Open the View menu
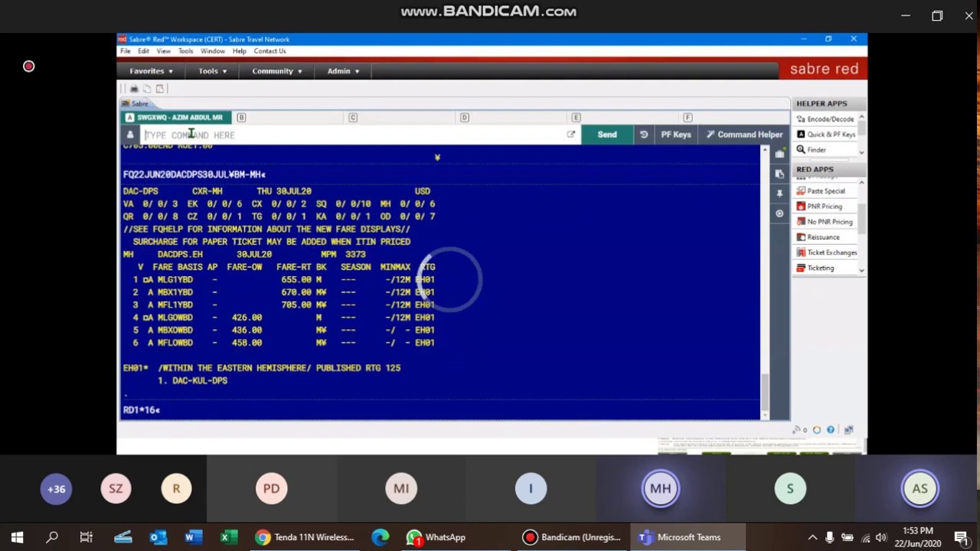980x551 pixels. [x=164, y=51]
